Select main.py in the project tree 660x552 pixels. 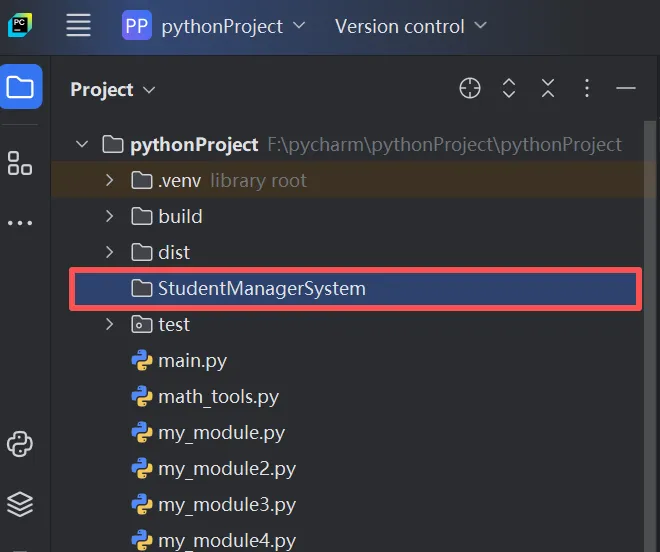click(x=192, y=361)
